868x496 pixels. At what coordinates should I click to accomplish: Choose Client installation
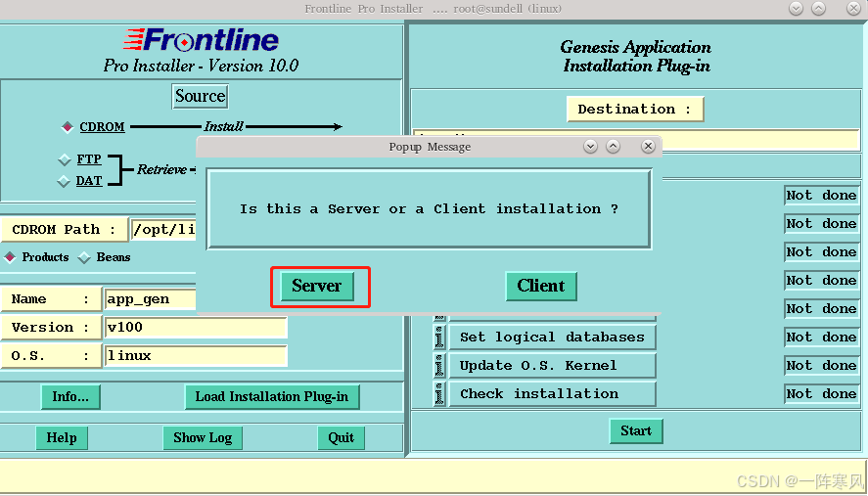tap(541, 287)
